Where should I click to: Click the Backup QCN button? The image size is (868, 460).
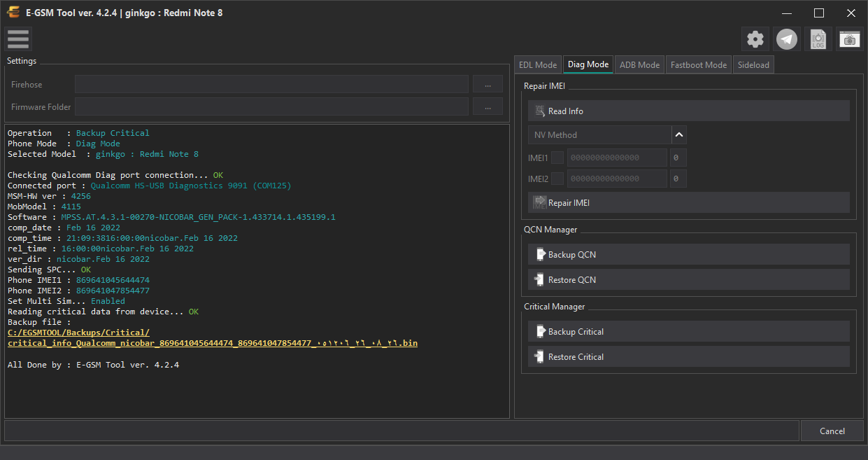tap(689, 254)
